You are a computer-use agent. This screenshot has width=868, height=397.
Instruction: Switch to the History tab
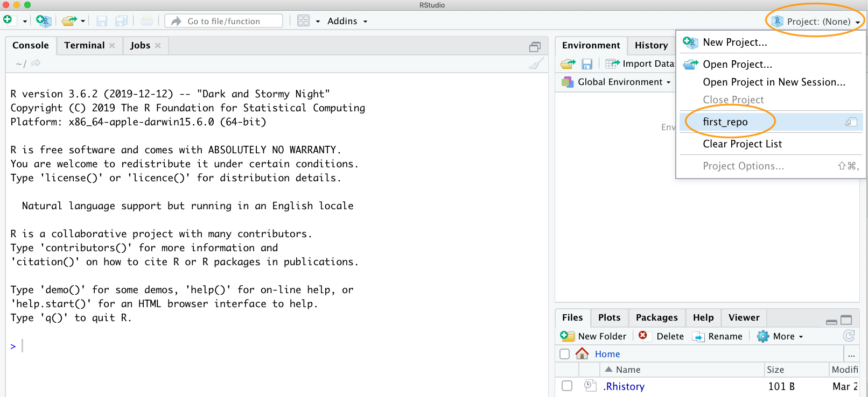coord(651,45)
